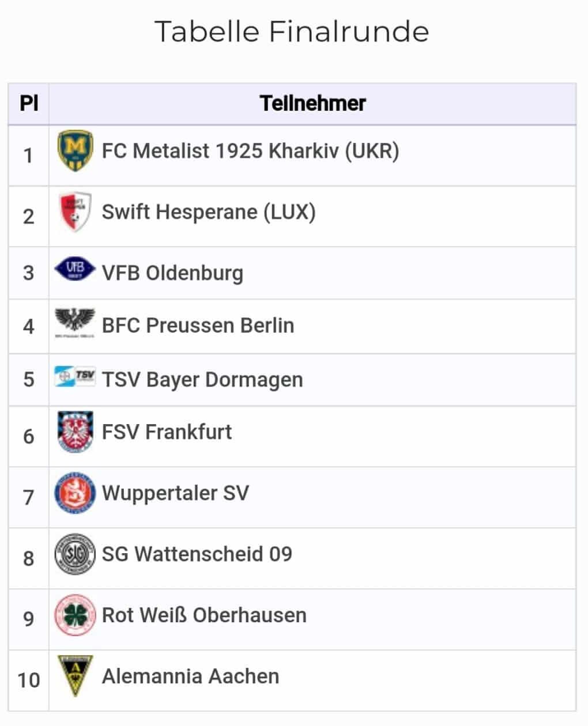Open the FC Metalist 1925 Kharkiv (UKR) link
Screen dimensions: 588x726
coord(250,151)
